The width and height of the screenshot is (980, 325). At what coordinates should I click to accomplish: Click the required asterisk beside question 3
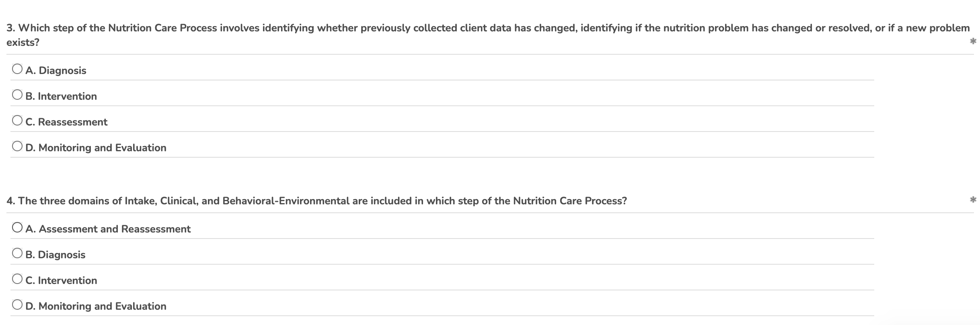point(973,41)
